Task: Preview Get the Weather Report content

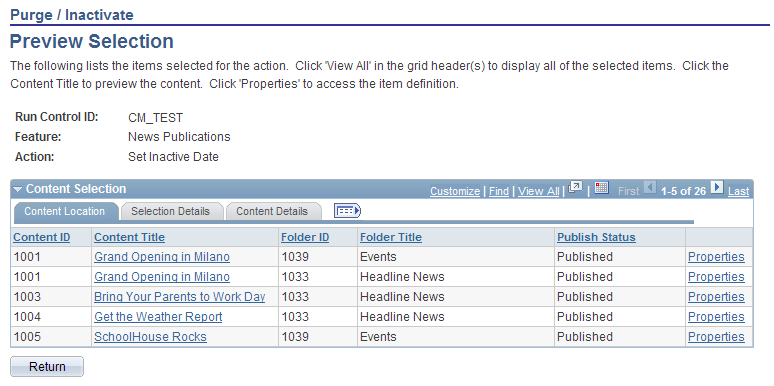Action: [x=158, y=317]
